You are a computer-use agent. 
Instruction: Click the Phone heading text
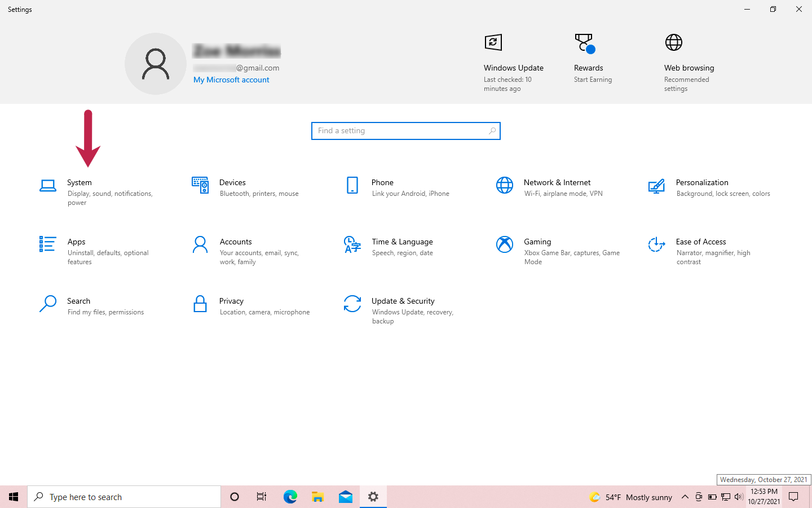382,182
